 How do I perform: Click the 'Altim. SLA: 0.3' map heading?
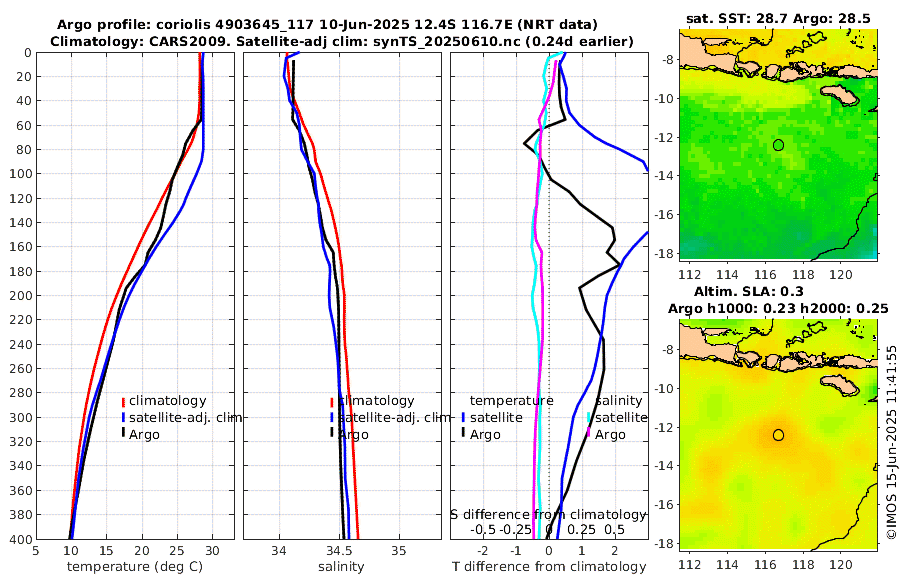pyautogui.click(x=778, y=292)
